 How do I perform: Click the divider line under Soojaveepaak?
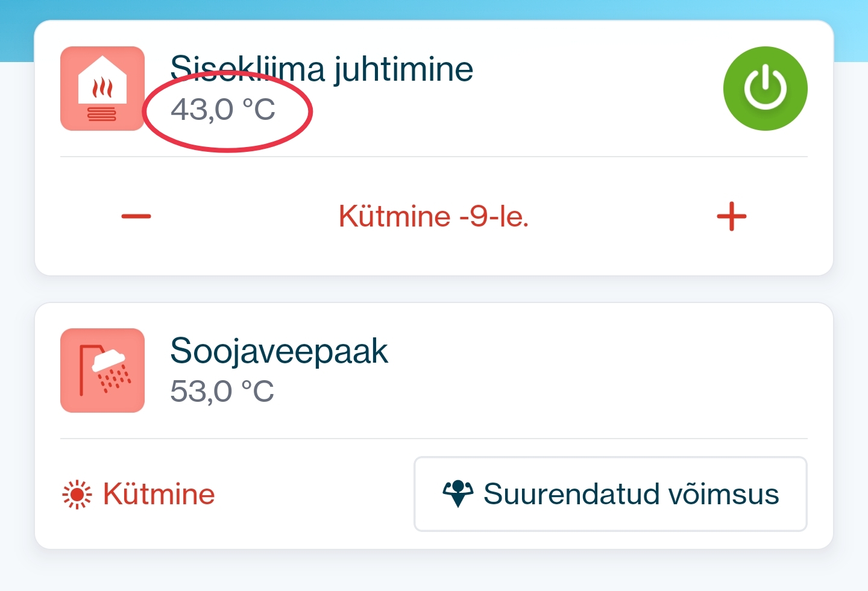(x=434, y=439)
